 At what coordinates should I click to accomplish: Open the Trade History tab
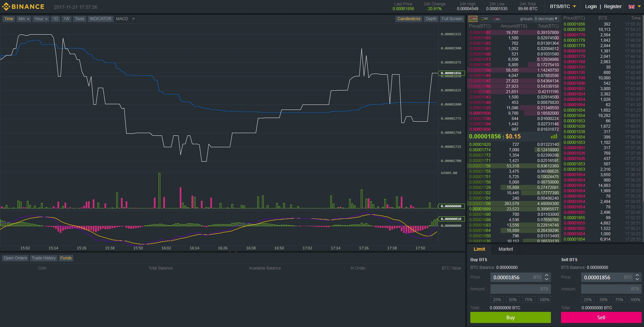[x=44, y=258]
